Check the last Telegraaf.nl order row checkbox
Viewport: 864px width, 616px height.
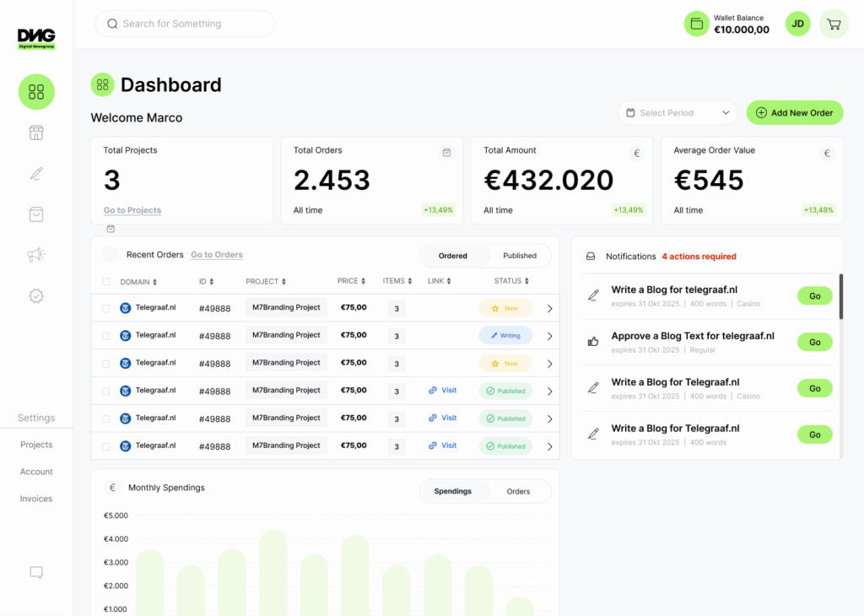(x=106, y=446)
